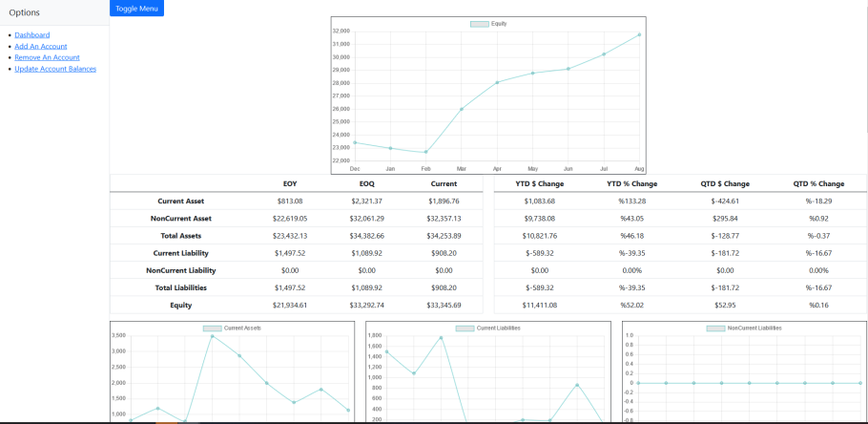Viewport: 868px width, 424px height.
Task: Click the Mar data point on Equity chart
Action: click(x=462, y=109)
